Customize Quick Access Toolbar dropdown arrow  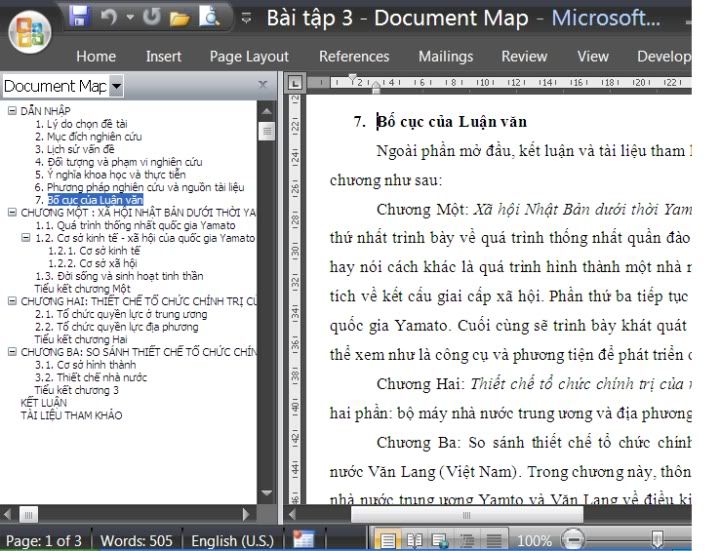coord(246,18)
